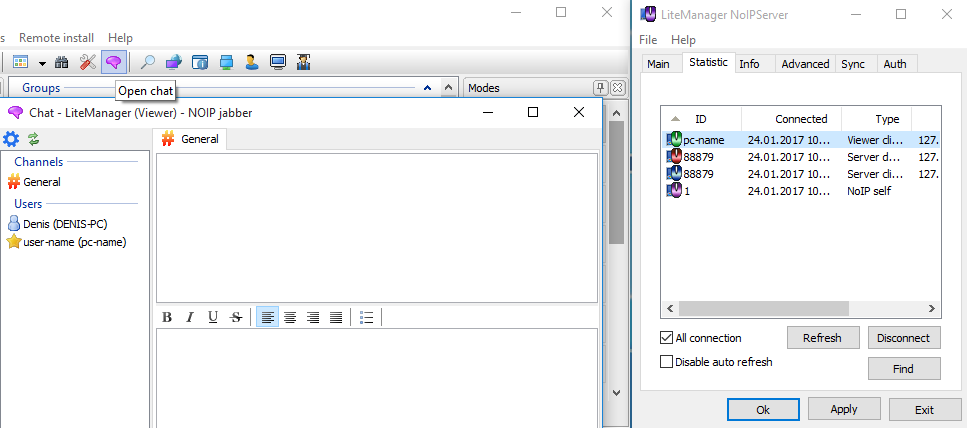Image resolution: width=967 pixels, height=428 pixels.
Task: Select the pc-name Viewer client row
Action: 802,140
